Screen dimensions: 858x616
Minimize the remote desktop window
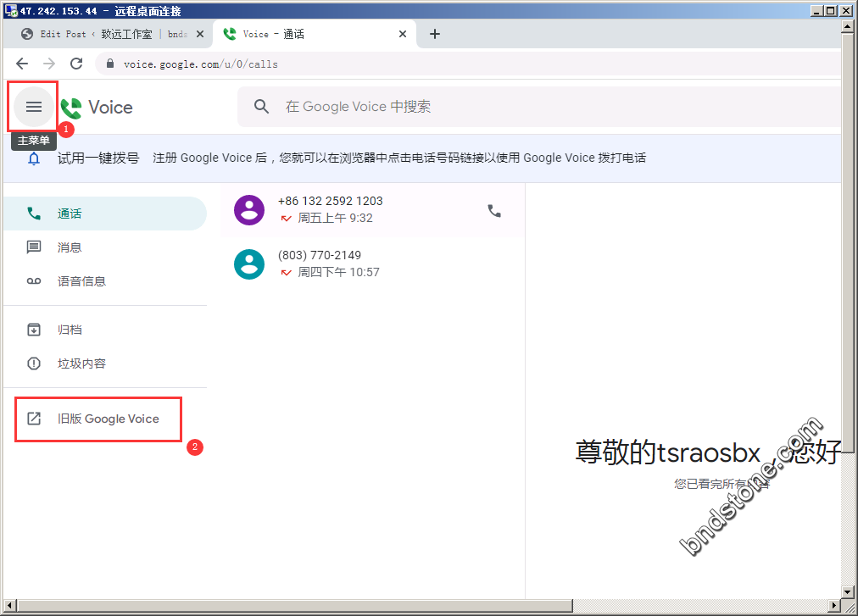coord(816,10)
